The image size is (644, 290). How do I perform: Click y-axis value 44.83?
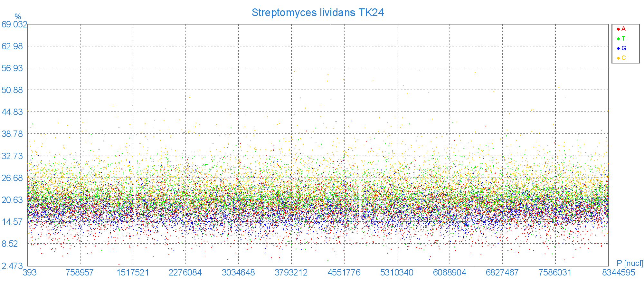(12, 112)
